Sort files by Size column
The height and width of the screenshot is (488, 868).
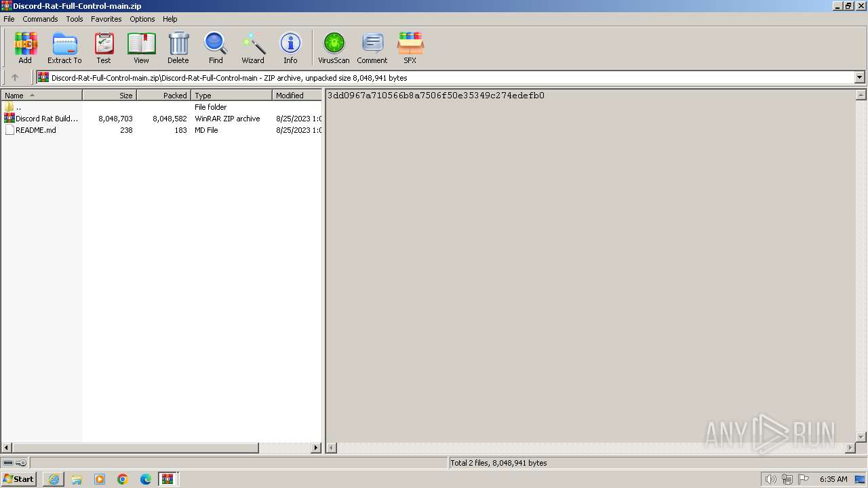tap(109, 96)
